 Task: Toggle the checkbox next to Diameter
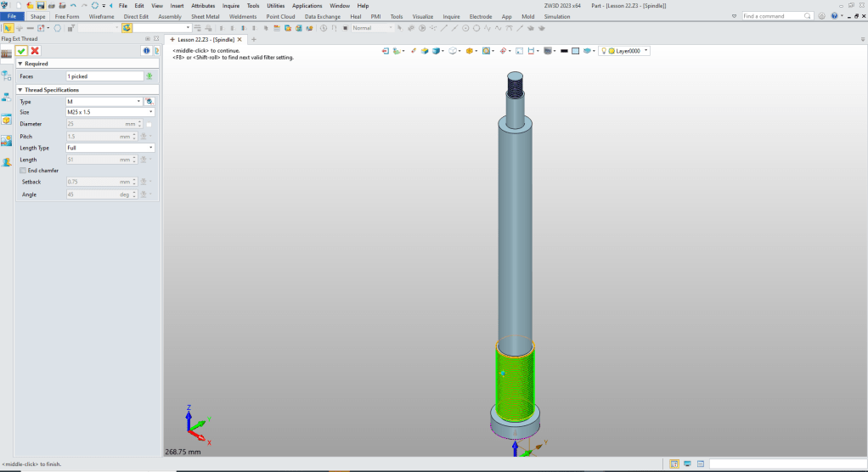pos(149,124)
